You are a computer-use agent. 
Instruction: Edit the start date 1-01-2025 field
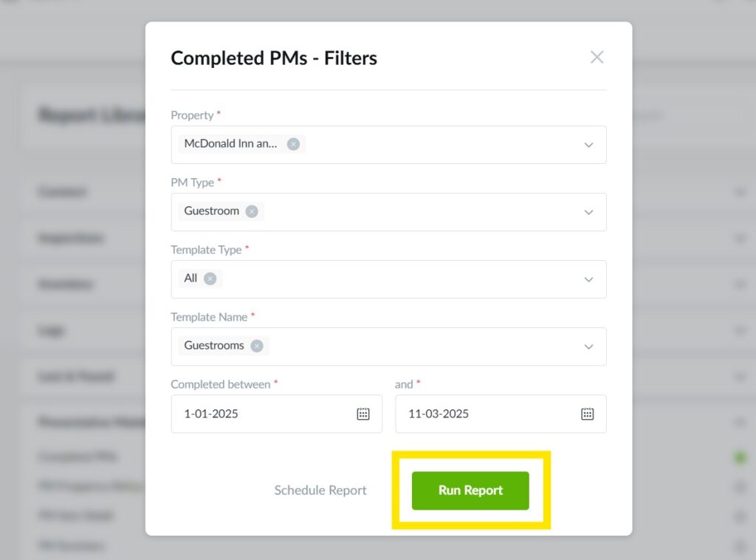coord(258,414)
